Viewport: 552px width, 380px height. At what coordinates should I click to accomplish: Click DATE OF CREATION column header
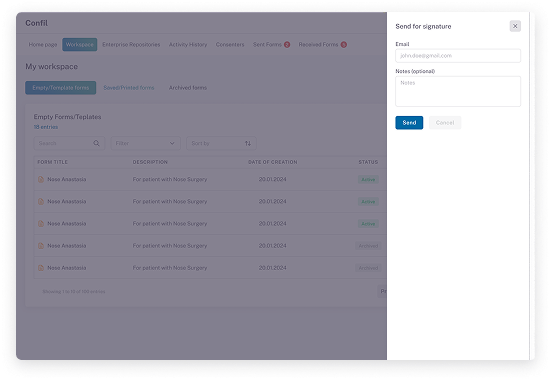point(272,162)
